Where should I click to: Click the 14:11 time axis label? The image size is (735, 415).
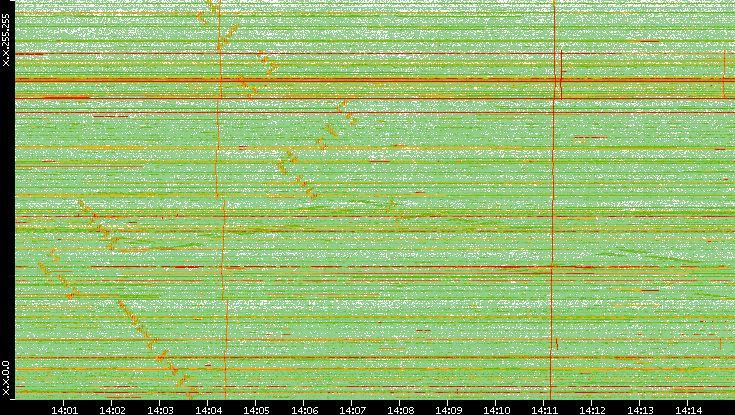(544, 410)
